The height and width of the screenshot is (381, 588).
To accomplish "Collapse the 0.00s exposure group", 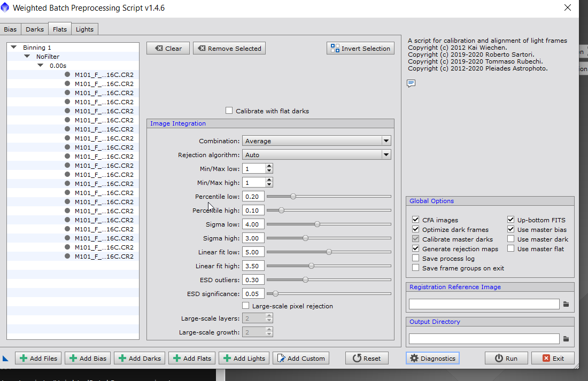I will 41,65.
